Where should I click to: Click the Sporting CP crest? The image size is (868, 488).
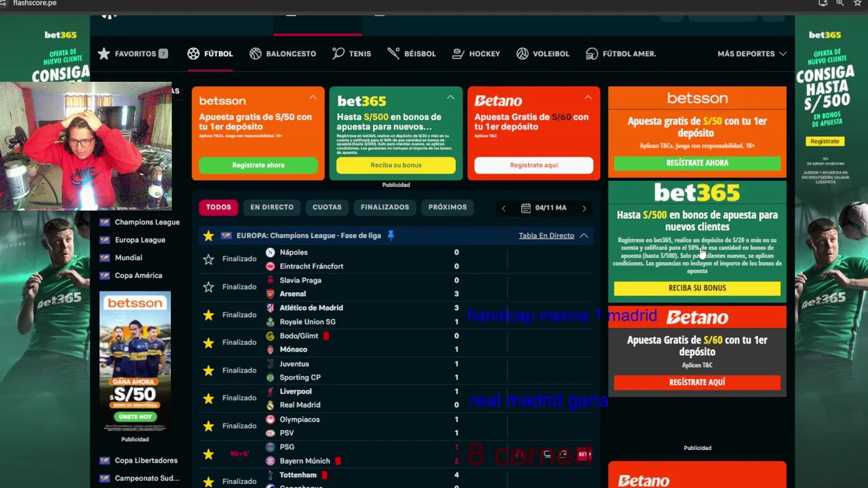click(270, 378)
